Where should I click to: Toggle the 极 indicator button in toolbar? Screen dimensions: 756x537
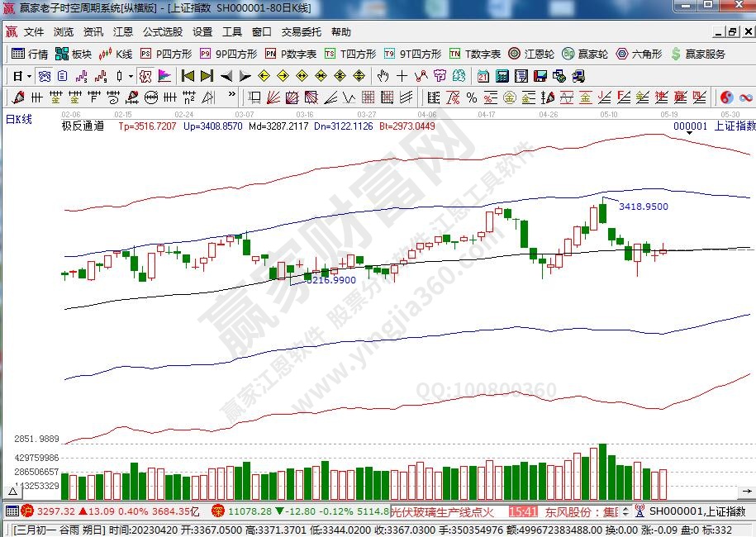(x=145, y=76)
